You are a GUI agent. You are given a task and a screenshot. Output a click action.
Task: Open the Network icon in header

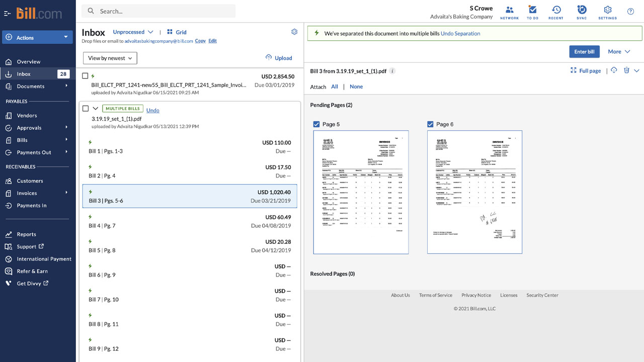509,13
